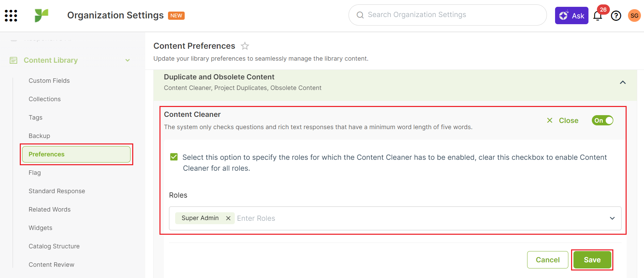Collapse the Content Library menu chevron

(127, 60)
